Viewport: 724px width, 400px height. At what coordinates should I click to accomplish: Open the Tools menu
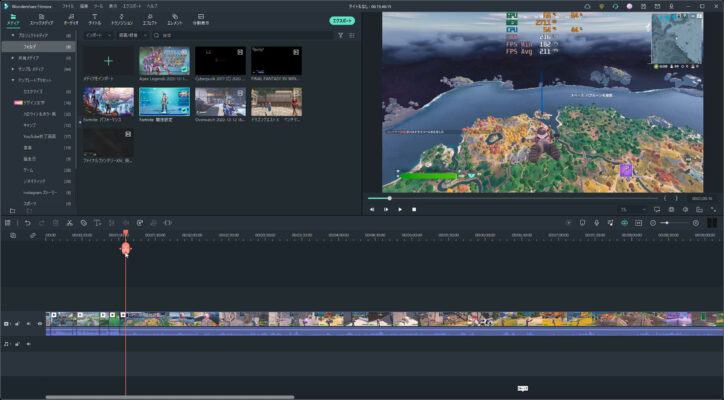[98, 6]
